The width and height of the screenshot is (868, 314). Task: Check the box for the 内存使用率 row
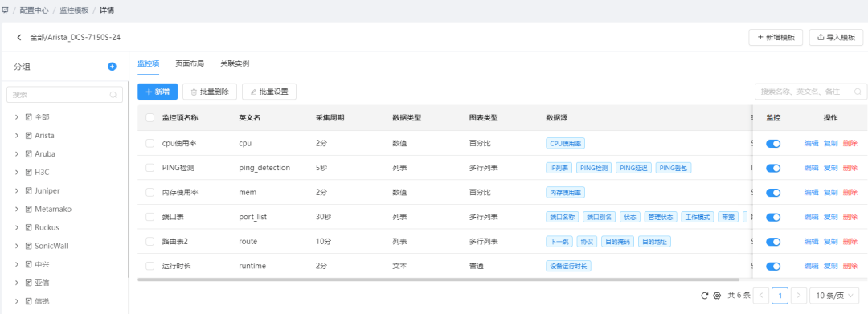[x=150, y=193]
